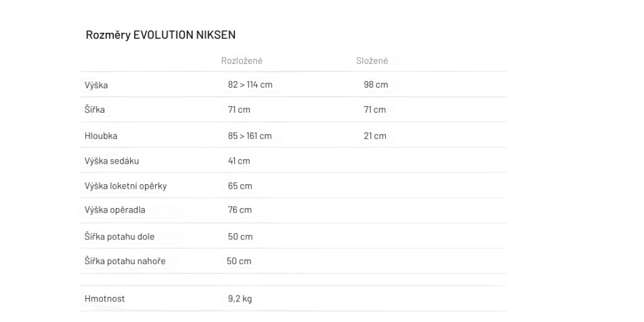Click the Hloubka row label
Image resolution: width=644 pixels, height=322 pixels.
pos(100,136)
